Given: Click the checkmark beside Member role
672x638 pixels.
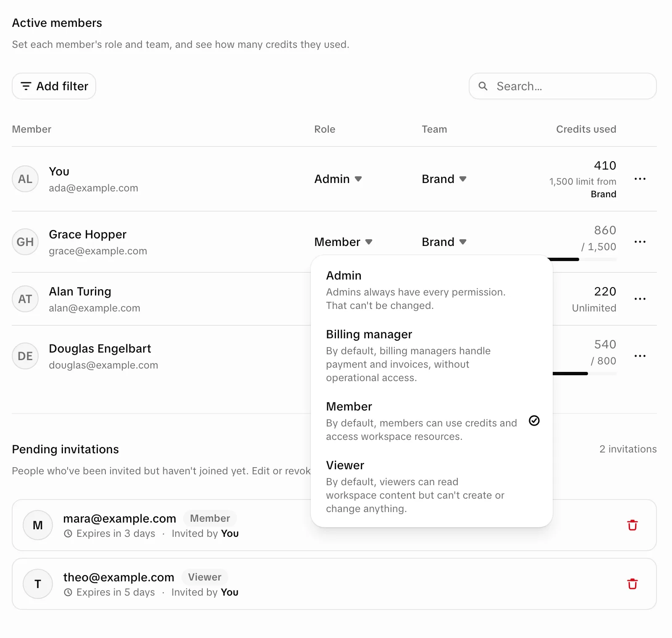Looking at the screenshot, I should click(x=534, y=421).
